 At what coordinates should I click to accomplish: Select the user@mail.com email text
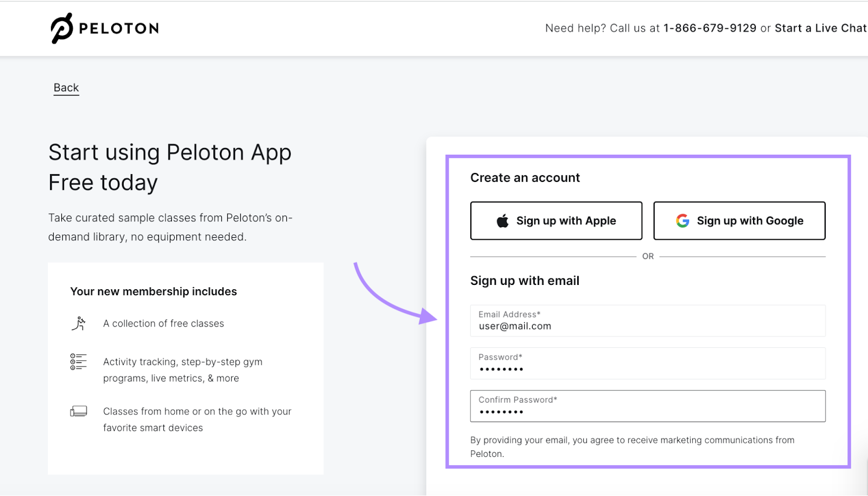(x=514, y=326)
